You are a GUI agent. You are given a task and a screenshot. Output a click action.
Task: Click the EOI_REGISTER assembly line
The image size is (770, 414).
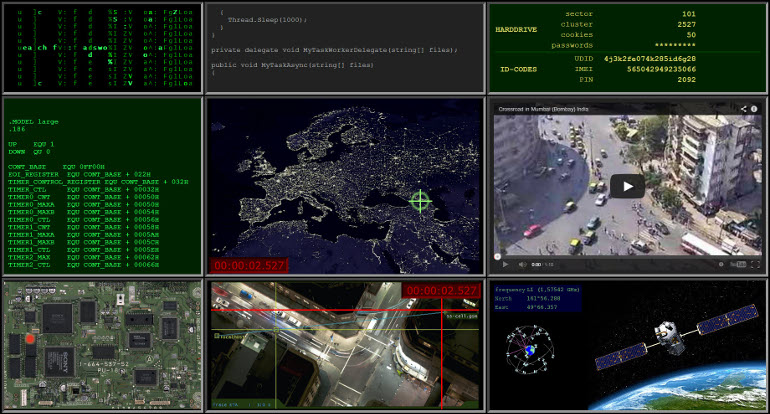(79, 174)
